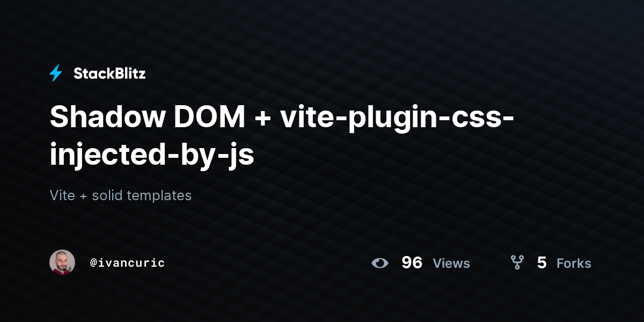Screen dimensions: 644x322
Task: Click the StackBlitz wordmark text
Action: coord(109,74)
